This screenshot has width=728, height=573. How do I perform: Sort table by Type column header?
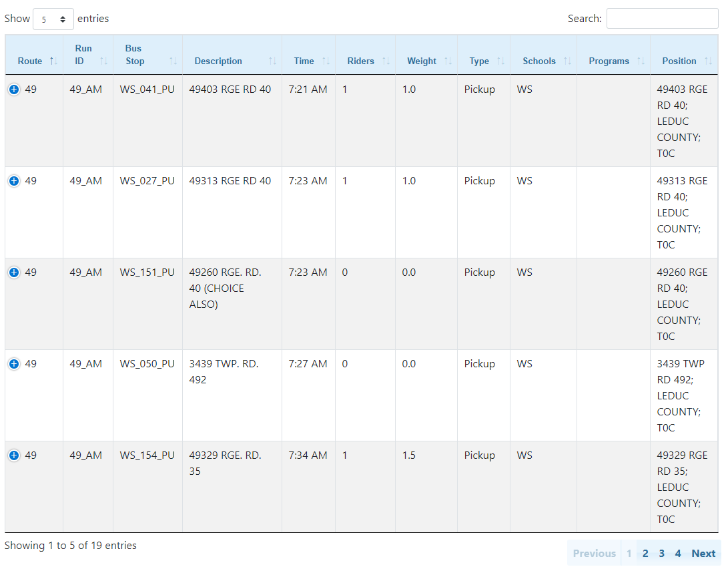(x=483, y=61)
